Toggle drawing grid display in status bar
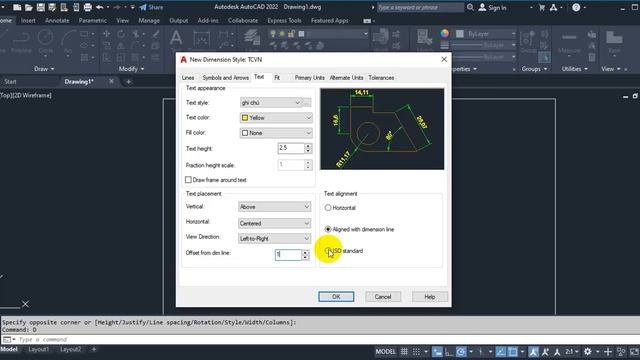Viewport: 640px width, 360px height. click(404, 351)
